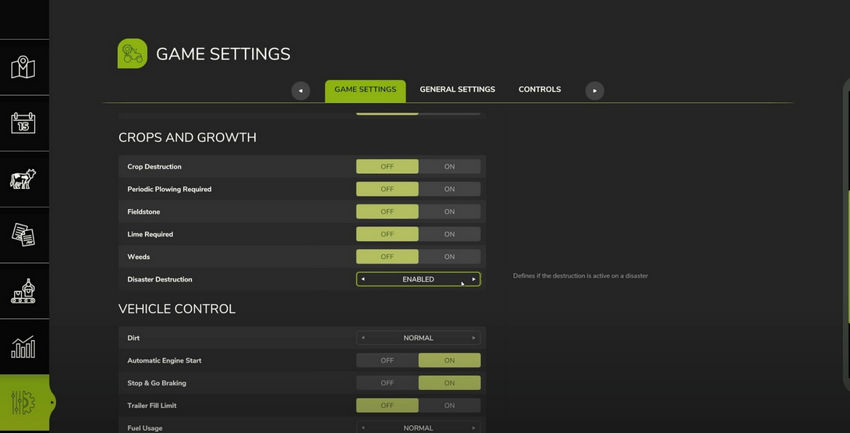Open the Controls tab
This screenshot has width=850, height=433.
(539, 89)
